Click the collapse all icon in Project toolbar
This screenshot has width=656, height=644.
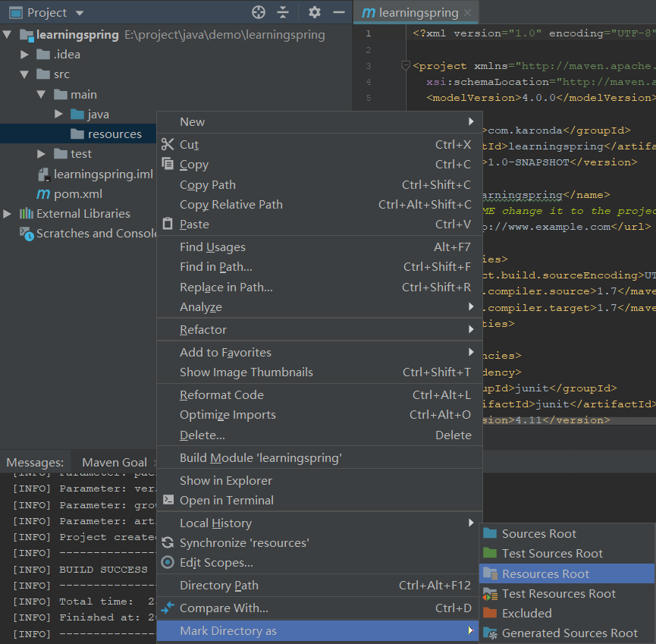tap(283, 12)
